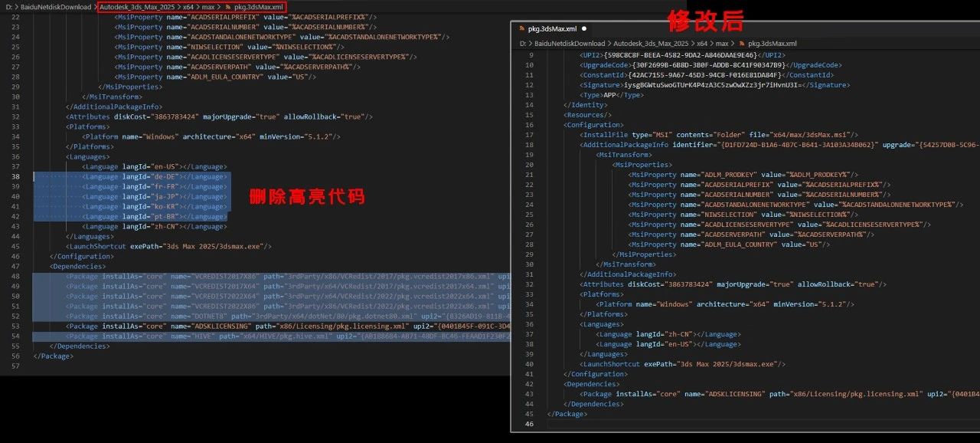Click the en-US Language line in the left editor
Screen dimensions: 980x443
[154, 166]
